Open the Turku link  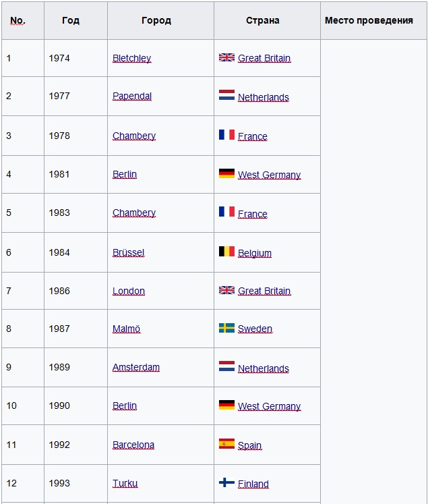pyautogui.click(x=125, y=484)
